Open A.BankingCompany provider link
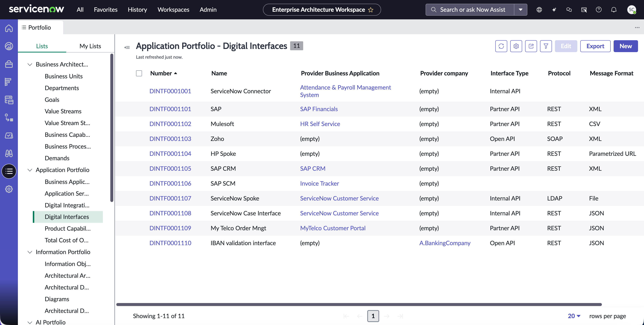Viewport: 644px width, 325px height. [445, 243]
